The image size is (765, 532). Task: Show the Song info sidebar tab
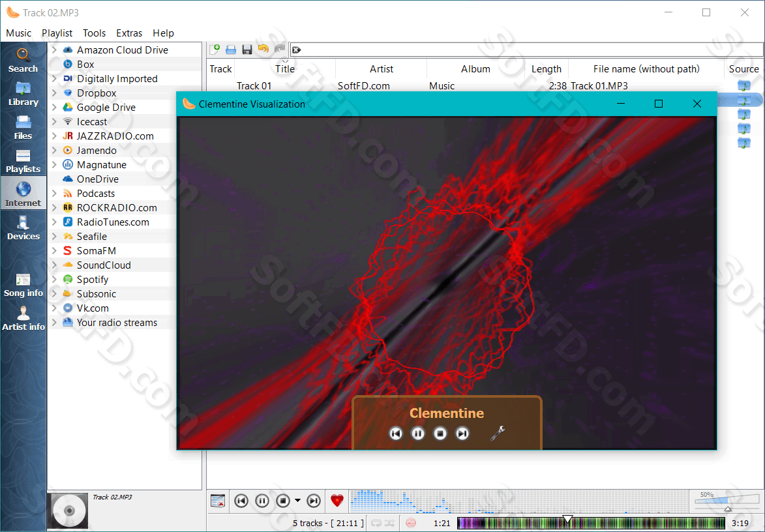click(x=23, y=284)
